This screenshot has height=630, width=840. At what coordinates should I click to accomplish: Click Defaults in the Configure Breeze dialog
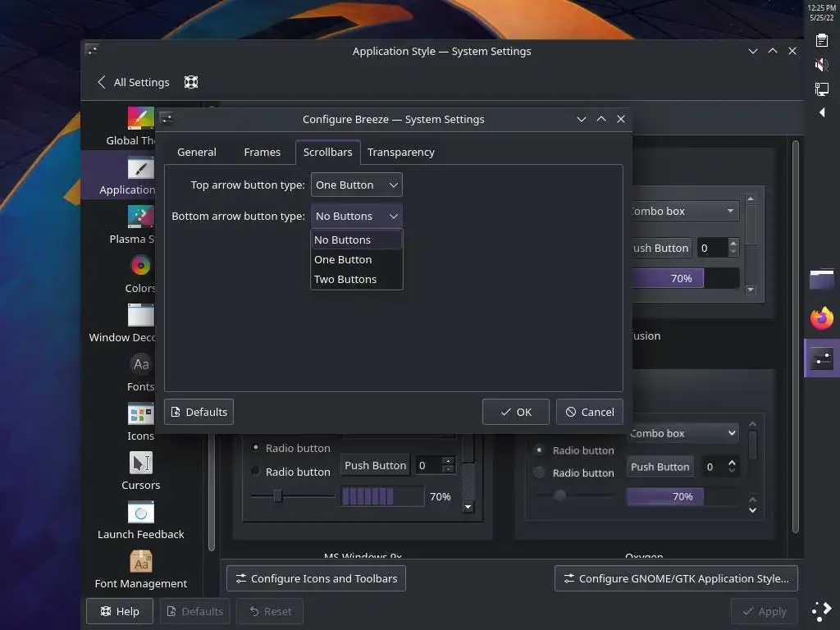[199, 412]
